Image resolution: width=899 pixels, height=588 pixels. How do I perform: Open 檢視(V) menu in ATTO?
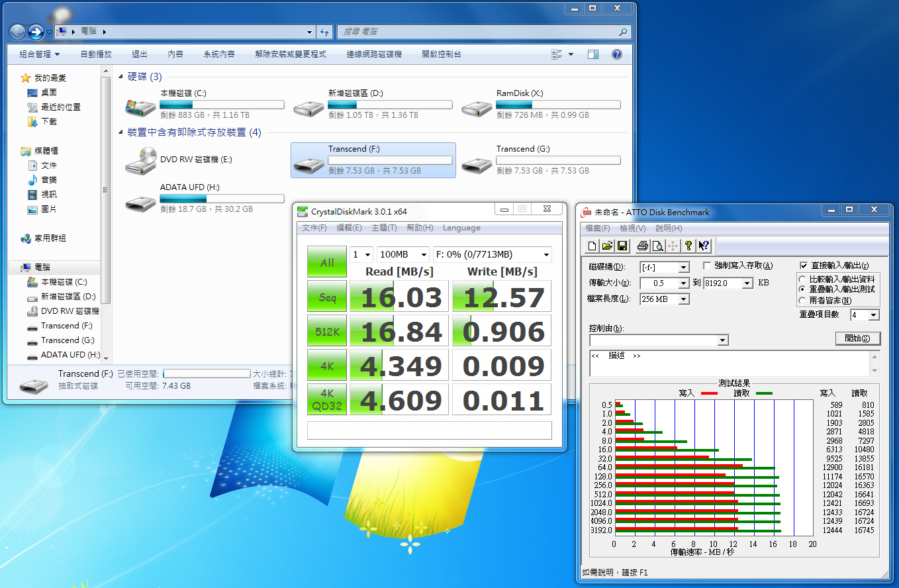coord(632,228)
